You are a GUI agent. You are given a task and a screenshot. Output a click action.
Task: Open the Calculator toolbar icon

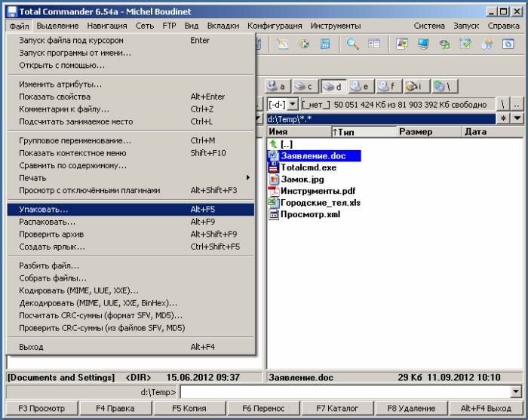pos(325,44)
